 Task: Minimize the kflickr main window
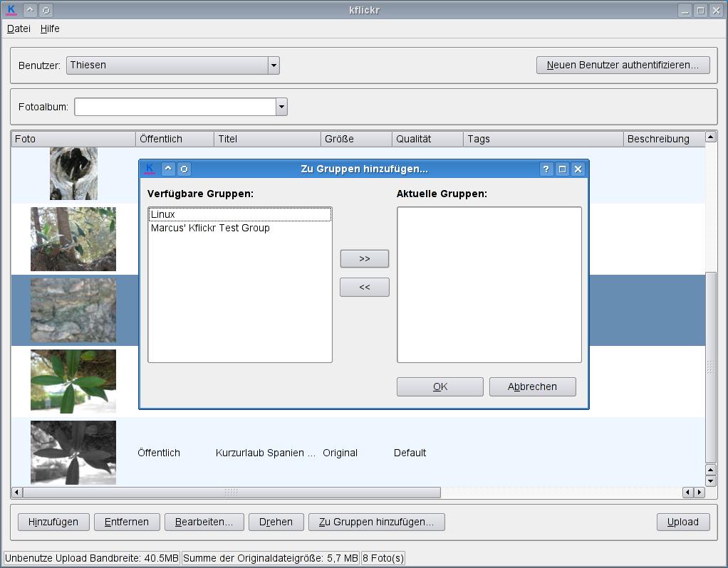pyautogui.click(x=685, y=10)
